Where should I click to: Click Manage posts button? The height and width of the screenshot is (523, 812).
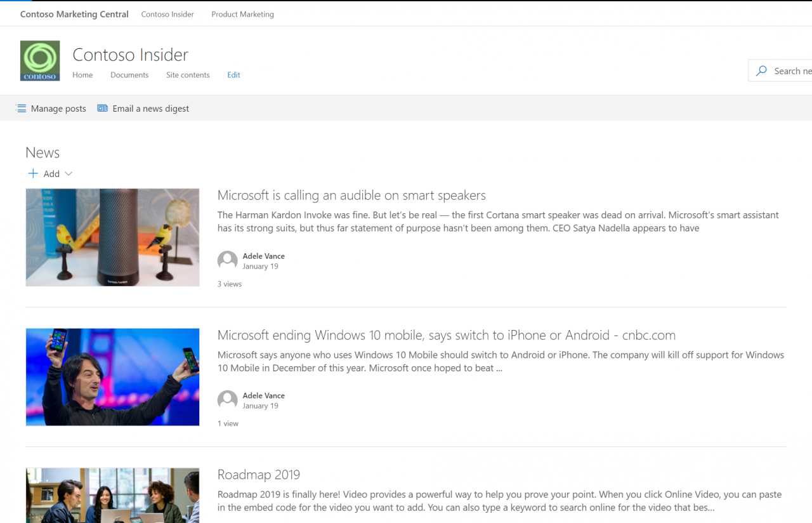point(51,109)
